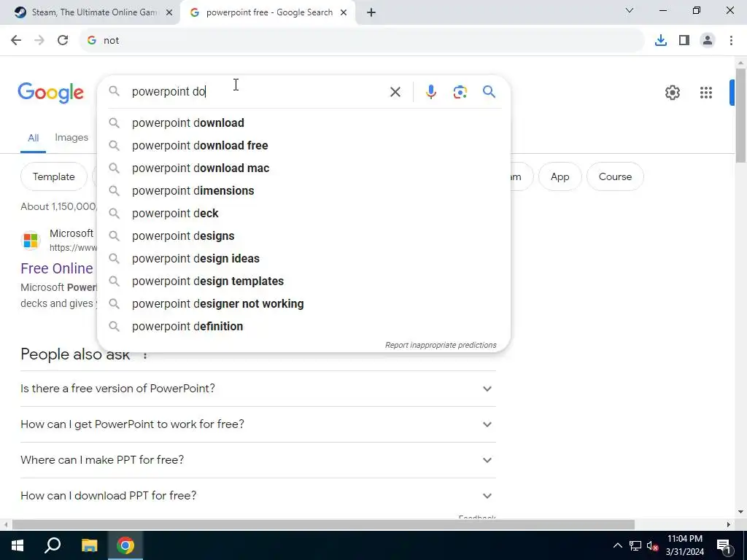The width and height of the screenshot is (747, 560).
Task: Choose suggestion 'powerpoint deck'
Action: [x=303, y=214]
